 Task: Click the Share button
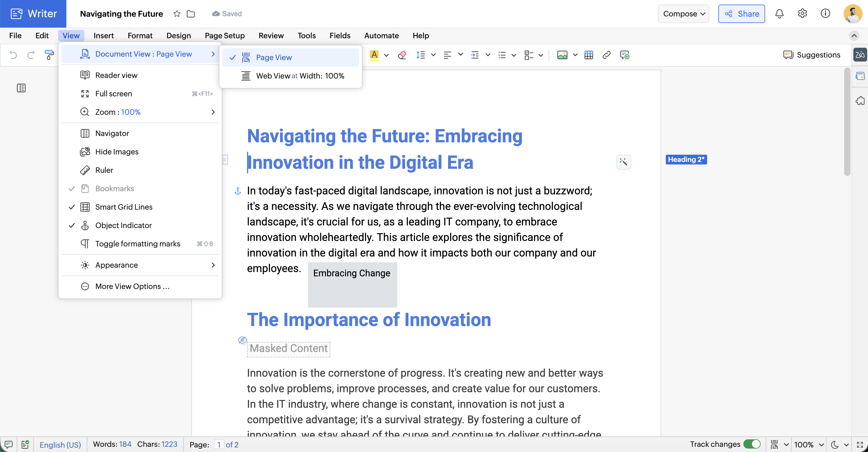pos(741,14)
